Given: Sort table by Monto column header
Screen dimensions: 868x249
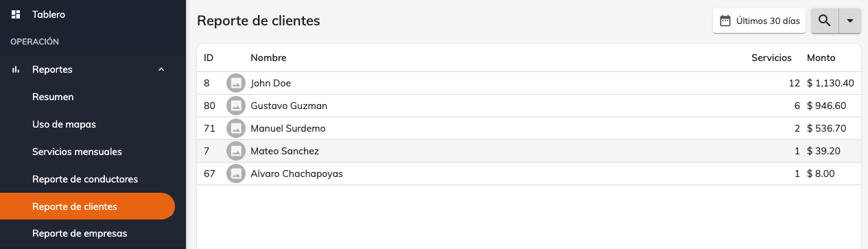Looking at the screenshot, I should tap(821, 58).
